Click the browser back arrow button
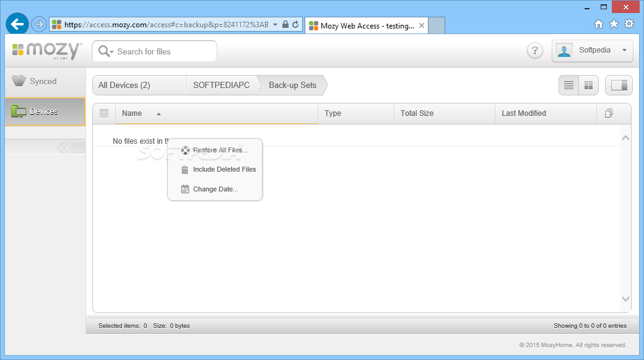This screenshot has width=644, height=360. point(17,24)
